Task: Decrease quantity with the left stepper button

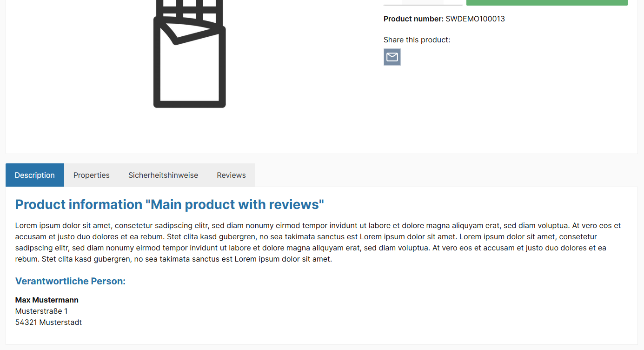Action: pos(393,2)
